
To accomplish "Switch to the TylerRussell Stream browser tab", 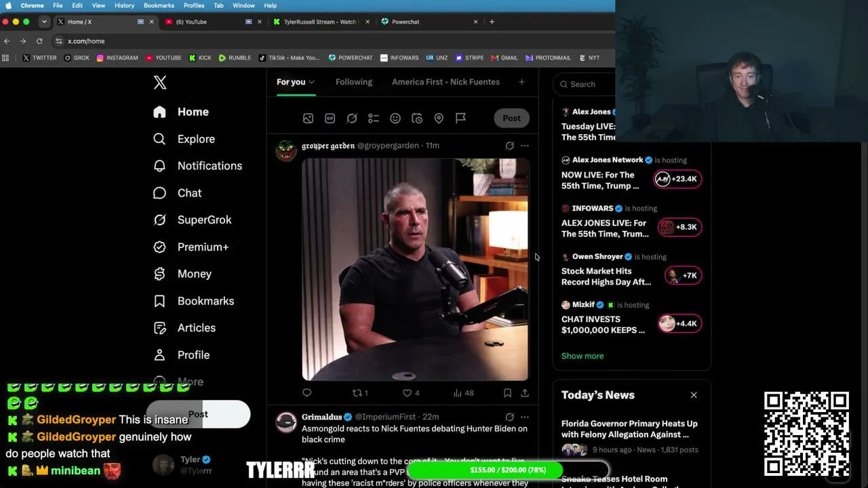I will [x=321, y=22].
